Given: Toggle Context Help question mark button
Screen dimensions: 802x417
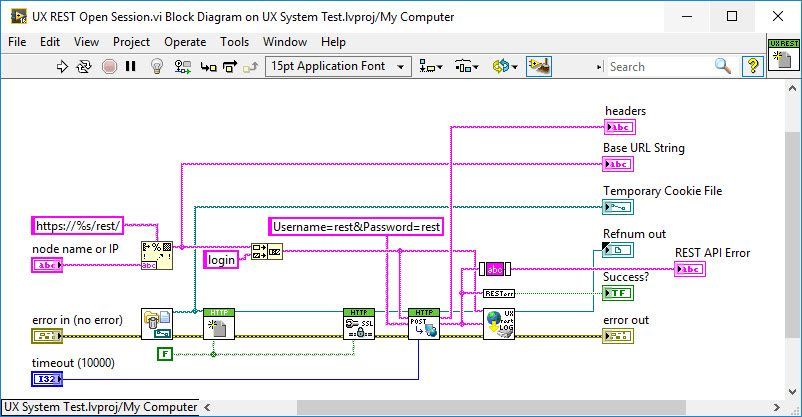Looking at the screenshot, I should (752, 66).
